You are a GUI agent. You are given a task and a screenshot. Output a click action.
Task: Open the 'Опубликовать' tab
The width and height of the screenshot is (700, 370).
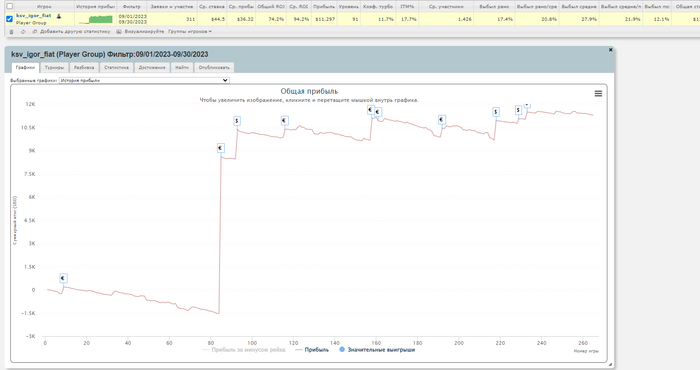pyautogui.click(x=214, y=67)
